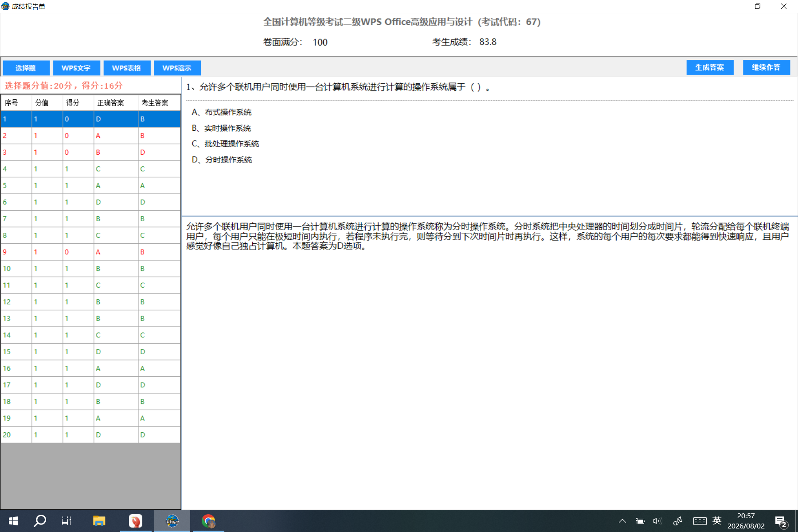Click the 考生答案 column header
Image resolution: width=798 pixels, height=532 pixels.
point(160,102)
